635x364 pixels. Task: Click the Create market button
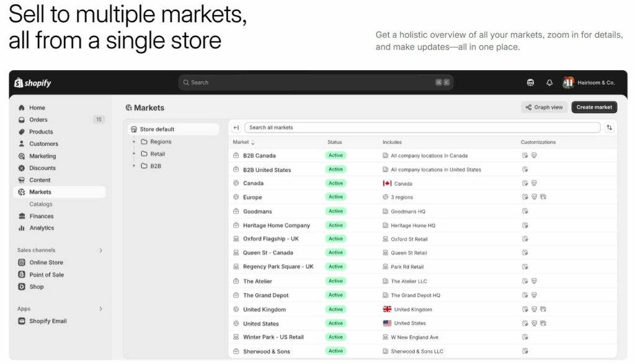pyautogui.click(x=594, y=107)
